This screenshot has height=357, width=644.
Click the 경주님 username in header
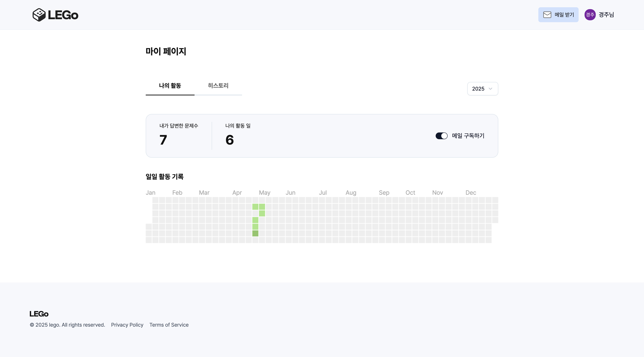[x=606, y=15]
